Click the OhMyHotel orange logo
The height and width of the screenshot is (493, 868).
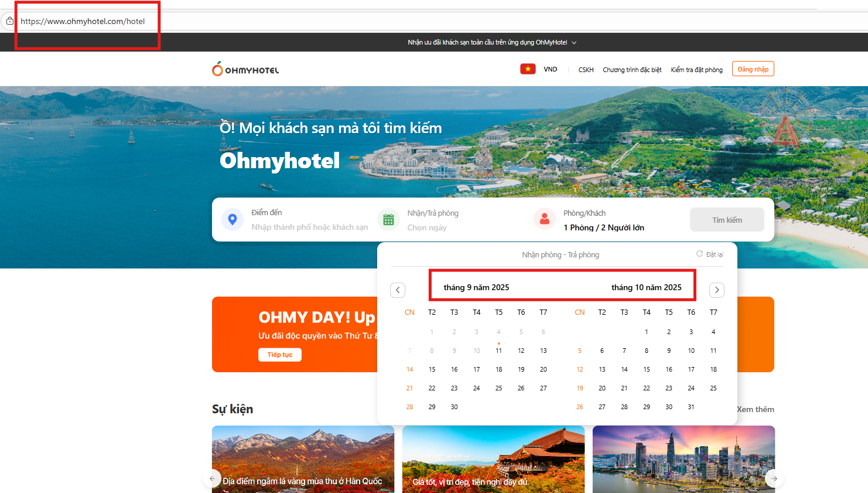[245, 69]
